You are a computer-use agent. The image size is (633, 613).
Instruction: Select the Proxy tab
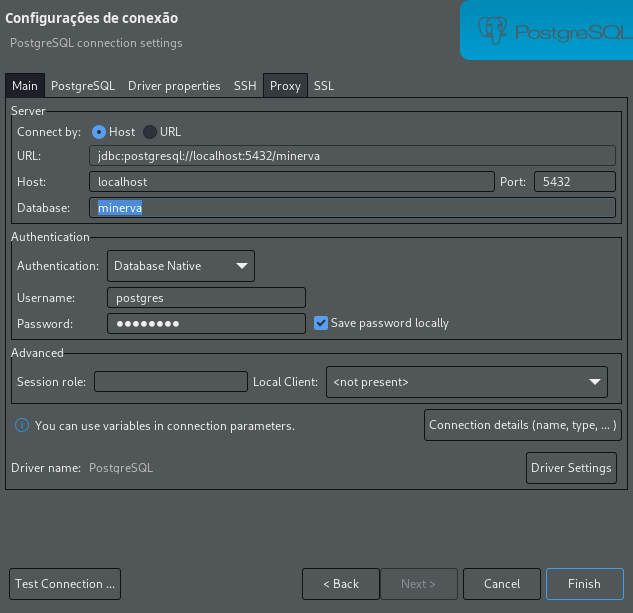pyautogui.click(x=285, y=86)
